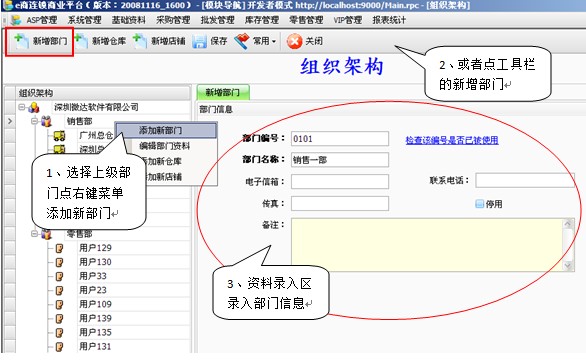The width and height of the screenshot is (586, 360).
Task: Open the 库存管理 menu
Action: tap(262, 20)
